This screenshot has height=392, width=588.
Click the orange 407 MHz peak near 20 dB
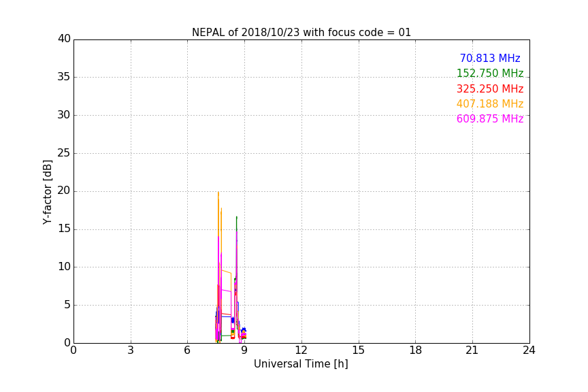click(x=218, y=193)
